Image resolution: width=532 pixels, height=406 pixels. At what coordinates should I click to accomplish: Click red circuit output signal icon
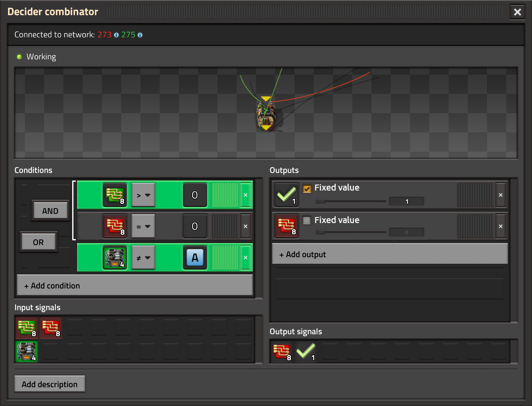286,226
